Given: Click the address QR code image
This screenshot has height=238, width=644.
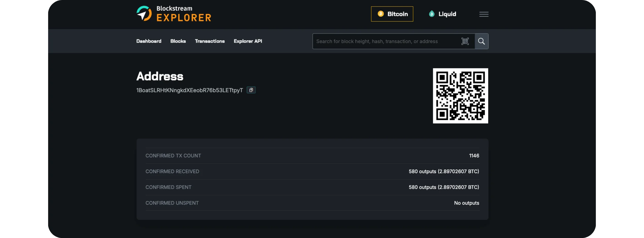Looking at the screenshot, I should [x=460, y=96].
